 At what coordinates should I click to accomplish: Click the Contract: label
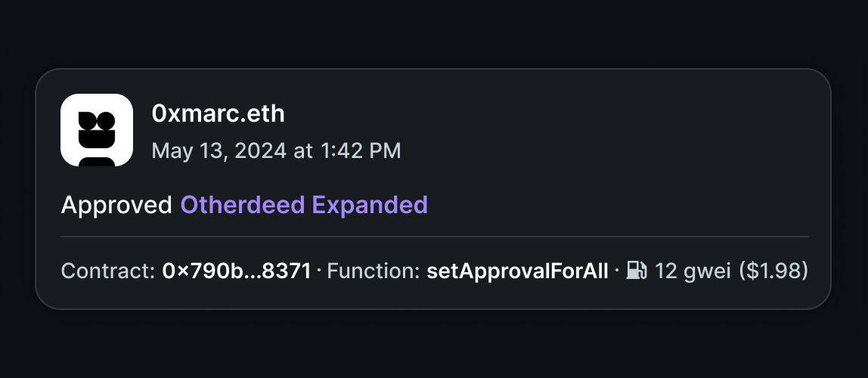[x=108, y=271]
